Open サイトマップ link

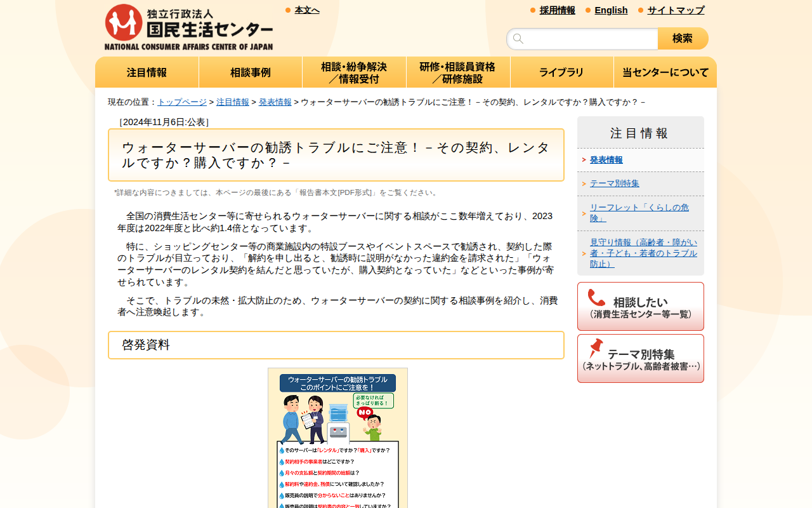point(676,10)
